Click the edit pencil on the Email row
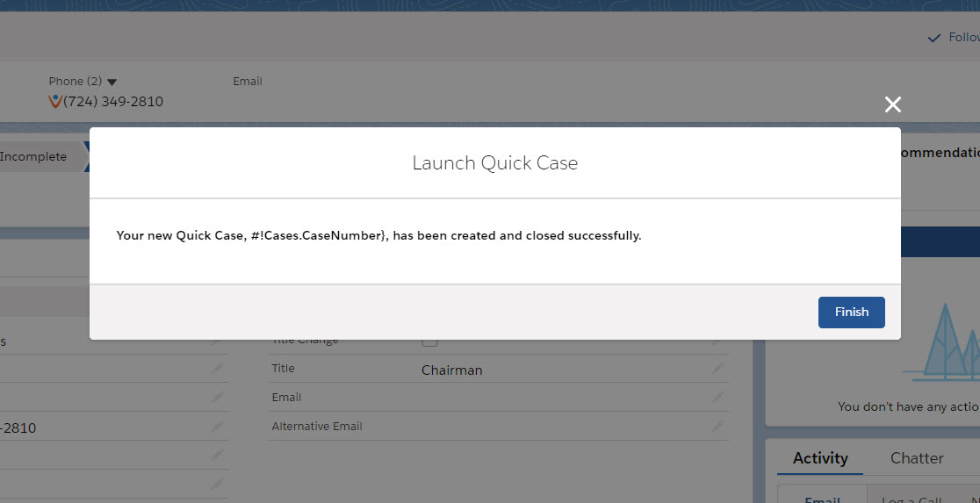 click(718, 398)
